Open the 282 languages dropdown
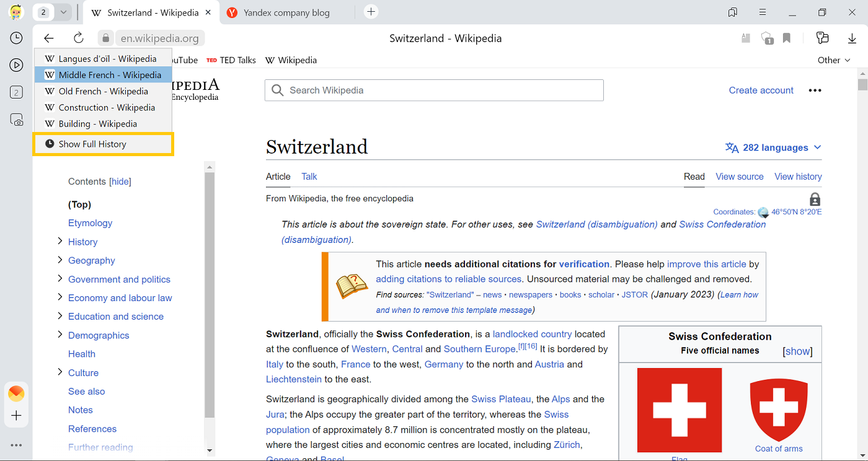The image size is (868, 461). (x=773, y=147)
